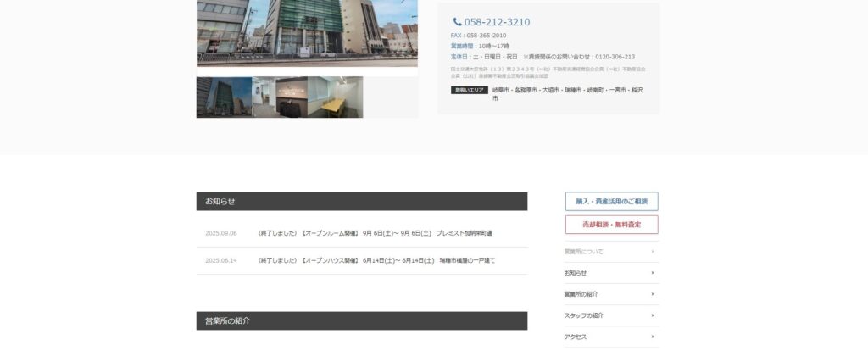Open the アクセス sidebar menu item
868x351 pixels.
(x=576, y=337)
